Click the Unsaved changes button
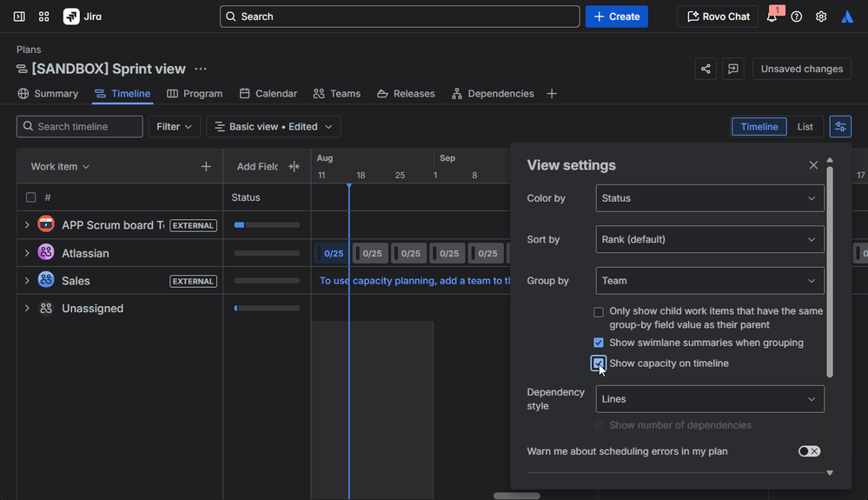 [801, 69]
